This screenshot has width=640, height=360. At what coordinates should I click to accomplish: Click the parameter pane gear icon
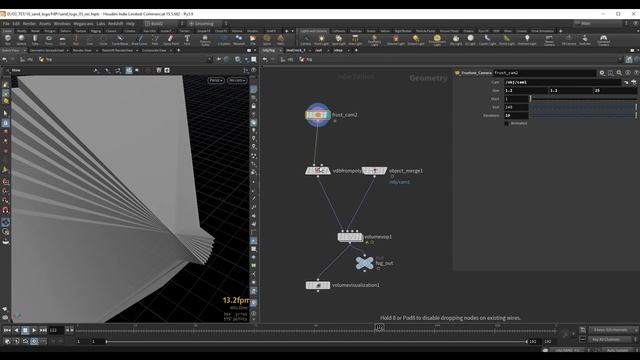pos(602,73)
